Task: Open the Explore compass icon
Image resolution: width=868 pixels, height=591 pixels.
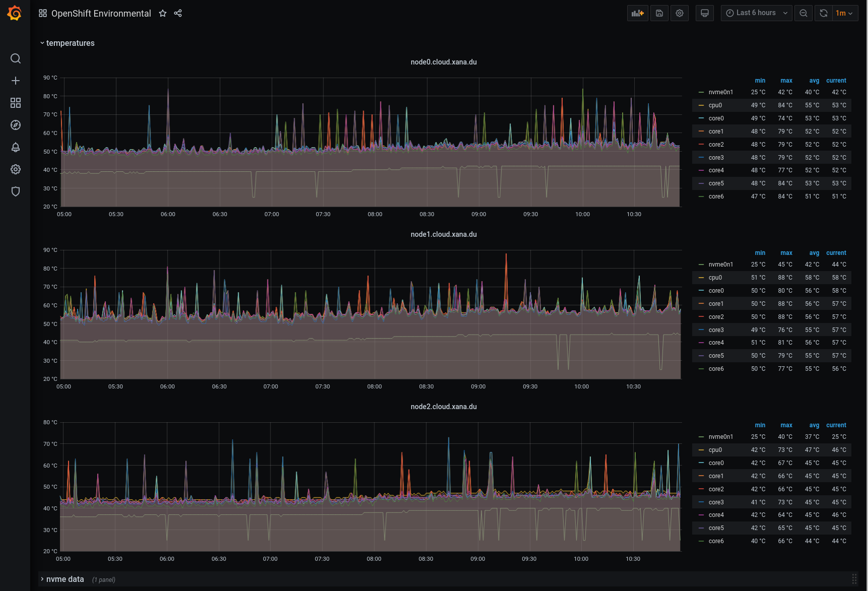Action: [x=16, y=125]
